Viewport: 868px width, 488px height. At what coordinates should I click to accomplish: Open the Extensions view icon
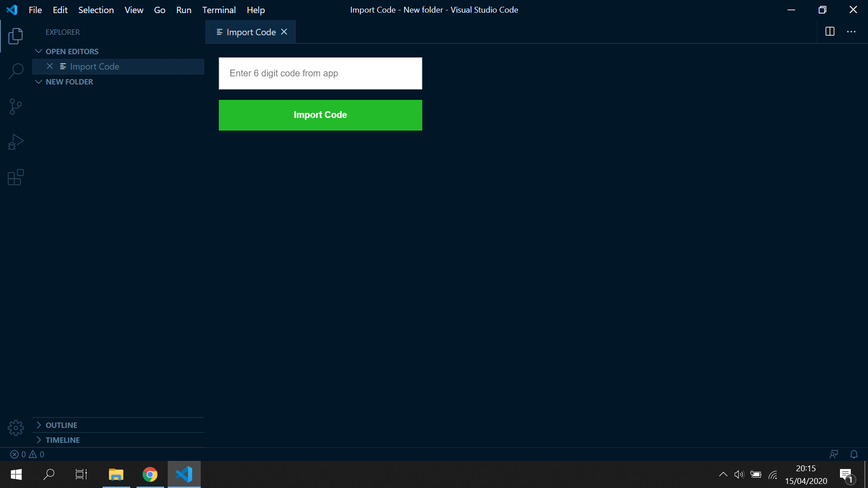point(15,177)
